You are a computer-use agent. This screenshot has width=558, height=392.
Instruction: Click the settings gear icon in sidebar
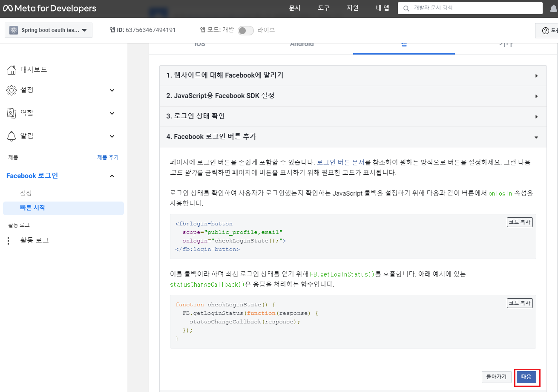click(11, 90)
